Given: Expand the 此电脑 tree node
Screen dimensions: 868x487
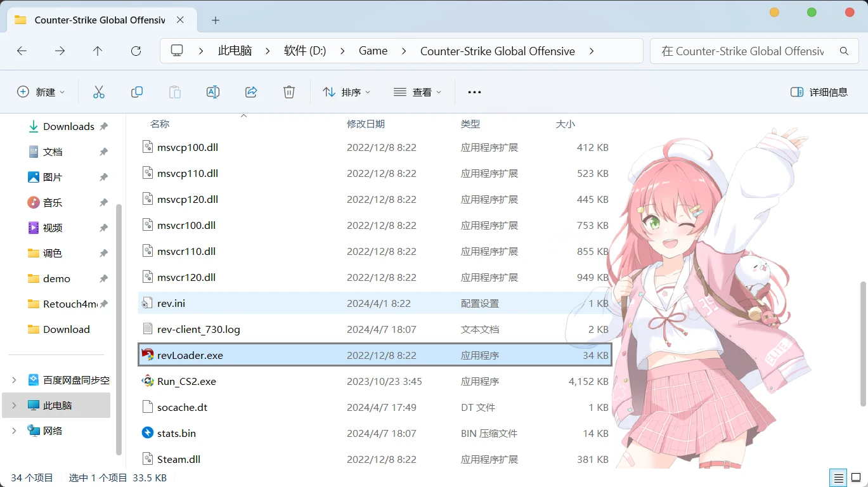Looking at the screenshot, I should [x=15, y=405].
